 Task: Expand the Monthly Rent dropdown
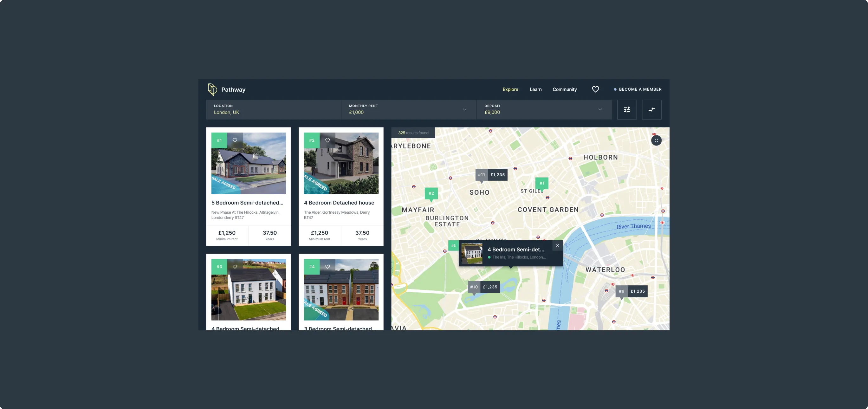464,109
